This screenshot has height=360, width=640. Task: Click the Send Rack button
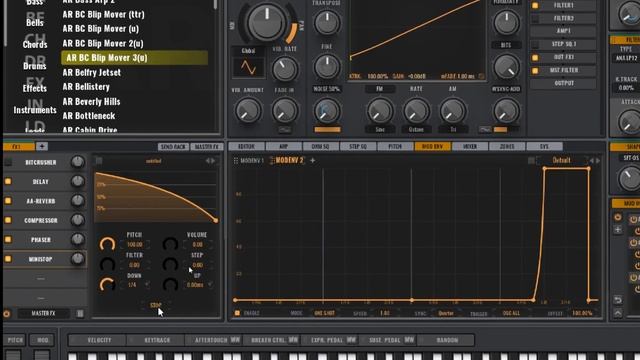pos(173,146)
